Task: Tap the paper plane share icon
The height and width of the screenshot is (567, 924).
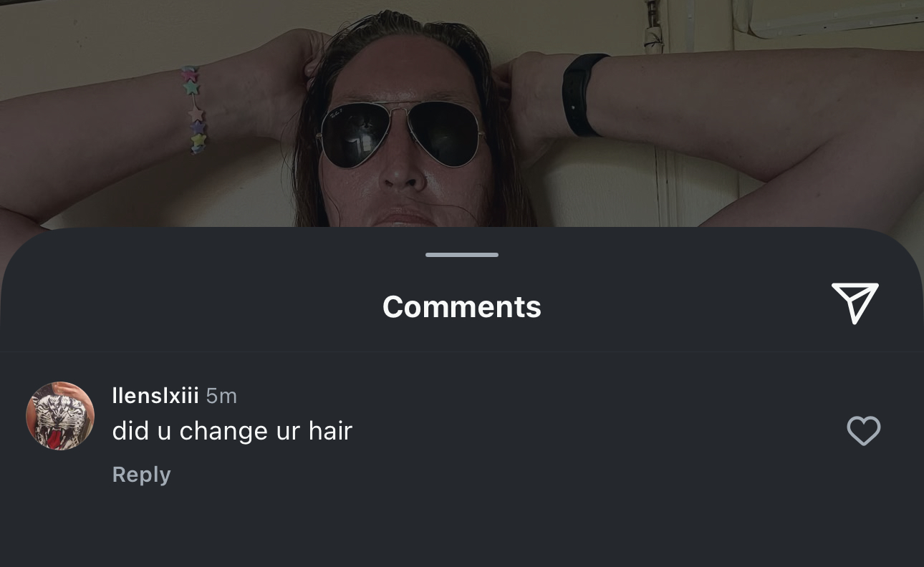Action: click(855, 304)
